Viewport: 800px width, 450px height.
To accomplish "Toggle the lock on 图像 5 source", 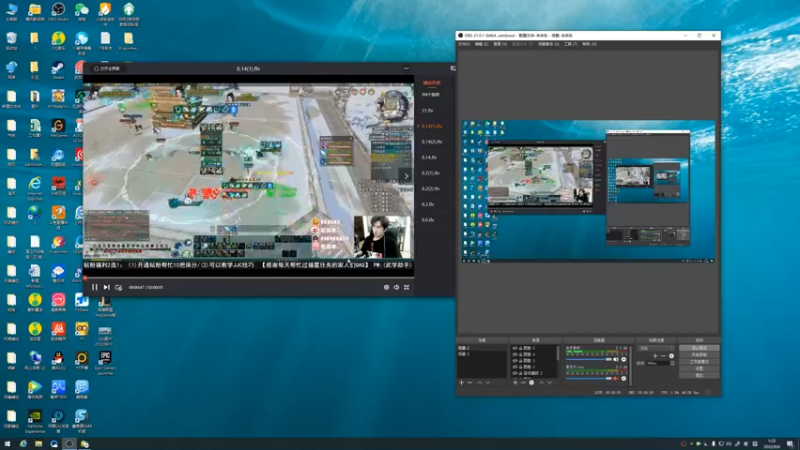I will point(520,348).
